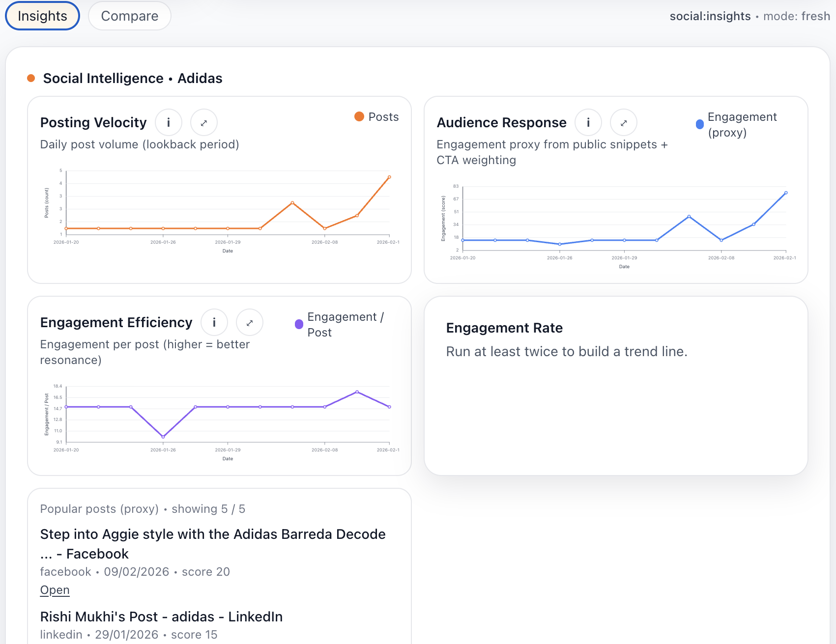Select the Insights tab

point(42,16)
